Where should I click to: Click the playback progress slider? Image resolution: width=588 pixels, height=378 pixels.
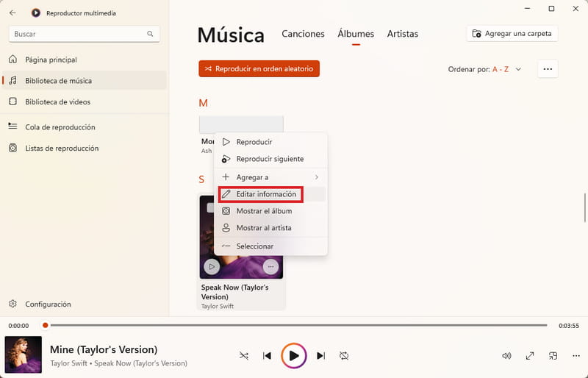[x=296, y=325]
